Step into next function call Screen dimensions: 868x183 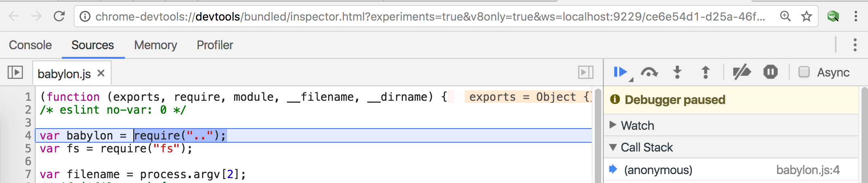(x=678, y=73)
